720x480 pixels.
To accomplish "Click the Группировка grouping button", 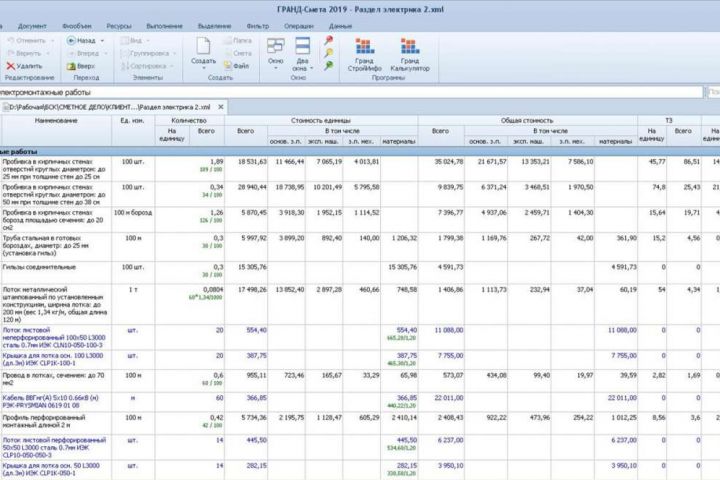I will tap(145, 53).
